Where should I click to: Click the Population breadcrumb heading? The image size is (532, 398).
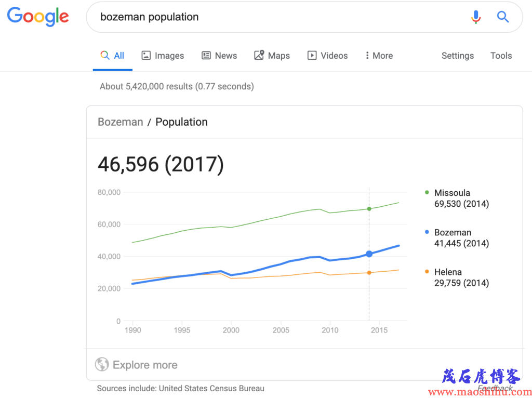coord(181,122)
